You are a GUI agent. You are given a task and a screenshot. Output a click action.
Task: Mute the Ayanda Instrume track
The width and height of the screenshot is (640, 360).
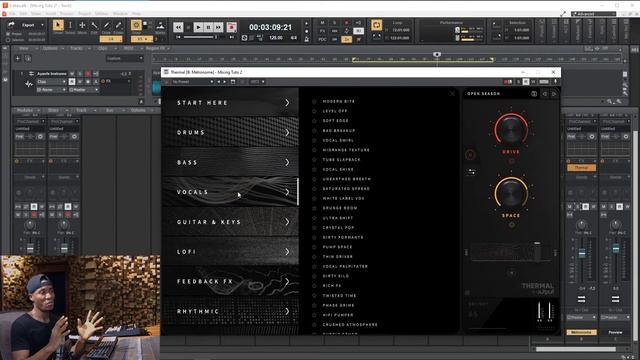[72, 74]
